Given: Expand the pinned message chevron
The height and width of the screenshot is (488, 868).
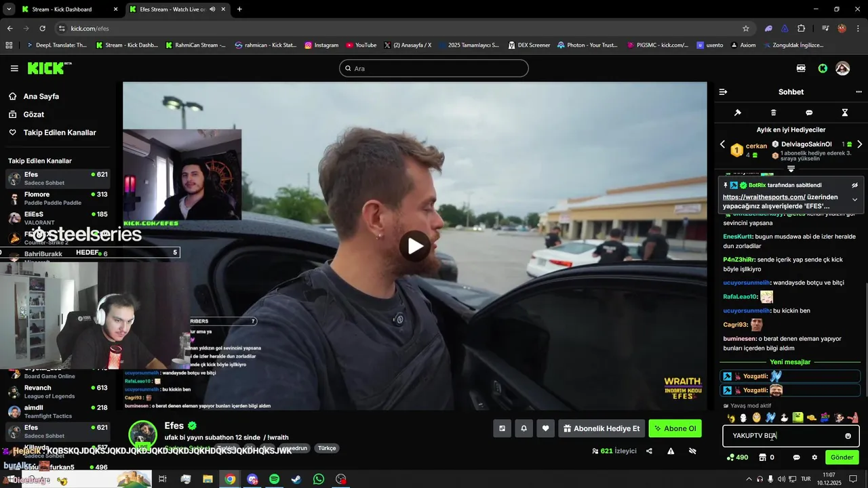Looking at the screenshot, I should (854, 200).
